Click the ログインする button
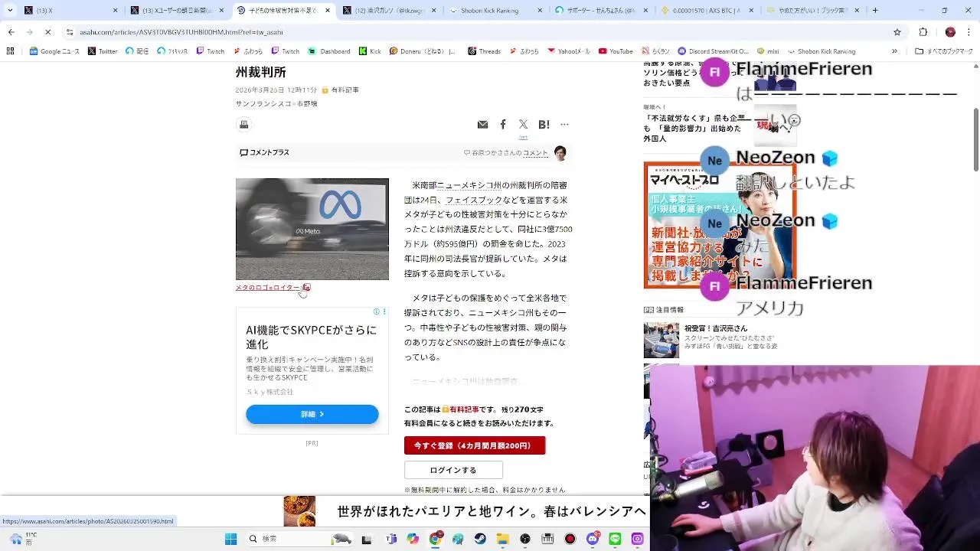This screenshot has width=980, height=551. (x=453, y=470)
